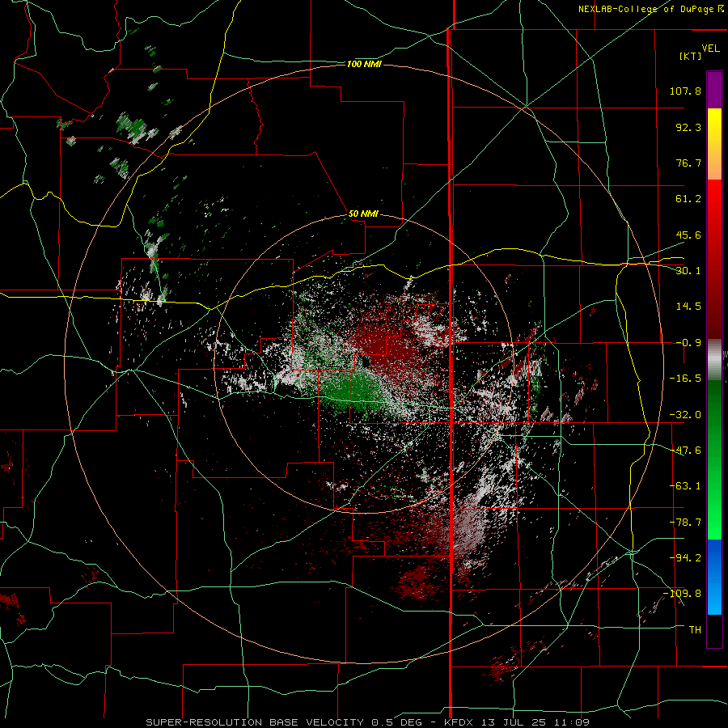Click the [KT] units label

coord(691,56)
